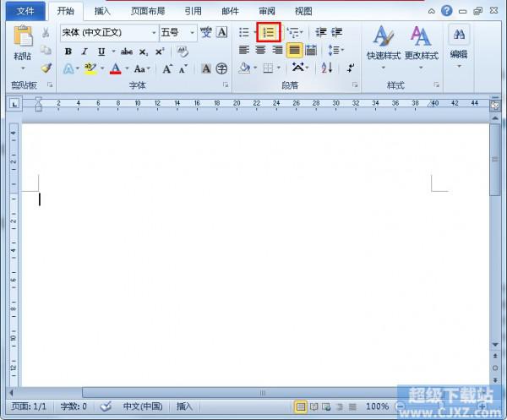Apply the yellow text highlight color
Image resolution: width=507 pixels, height=420 pixels.
click(x=90, y=68)
